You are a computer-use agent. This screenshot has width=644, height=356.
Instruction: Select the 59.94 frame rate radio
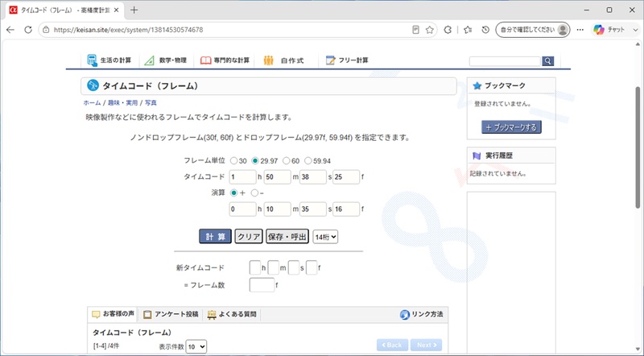(308, 161)
